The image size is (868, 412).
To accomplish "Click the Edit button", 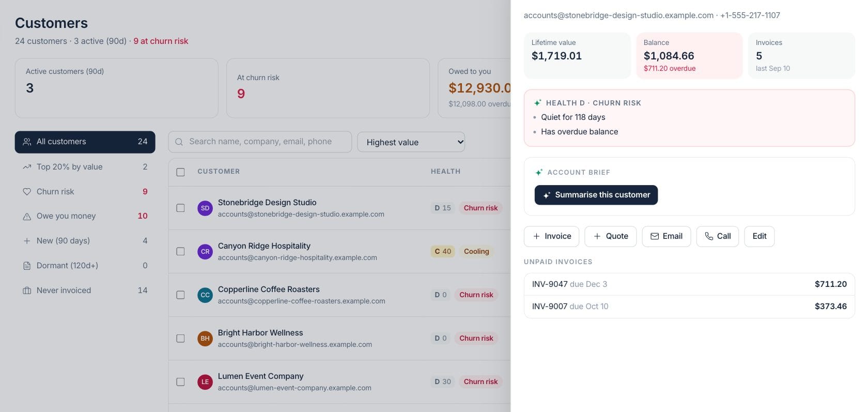I will click(x=760, y=236).
